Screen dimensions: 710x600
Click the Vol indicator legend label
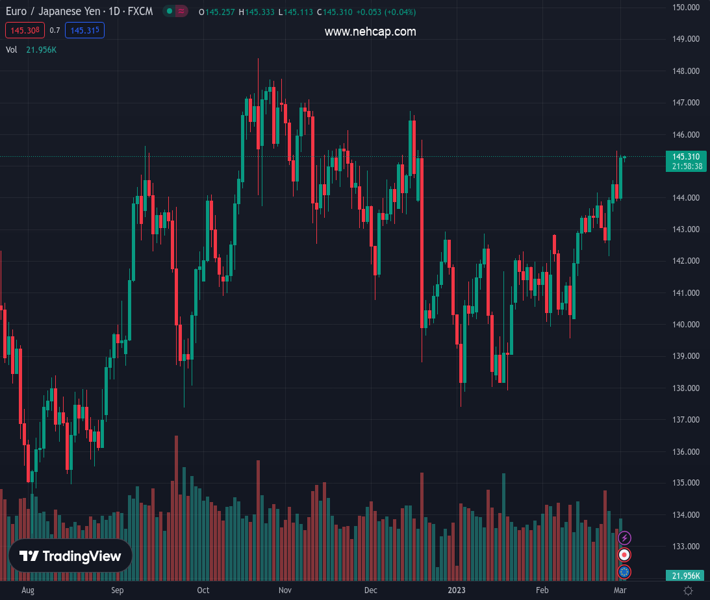point(12,49)
